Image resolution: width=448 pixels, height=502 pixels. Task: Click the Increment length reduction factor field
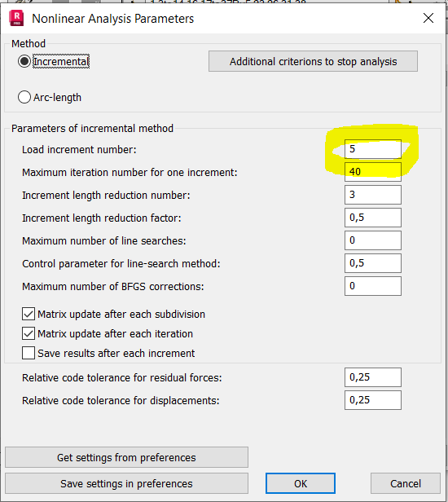pyautogui.click(x=373, y=218)
